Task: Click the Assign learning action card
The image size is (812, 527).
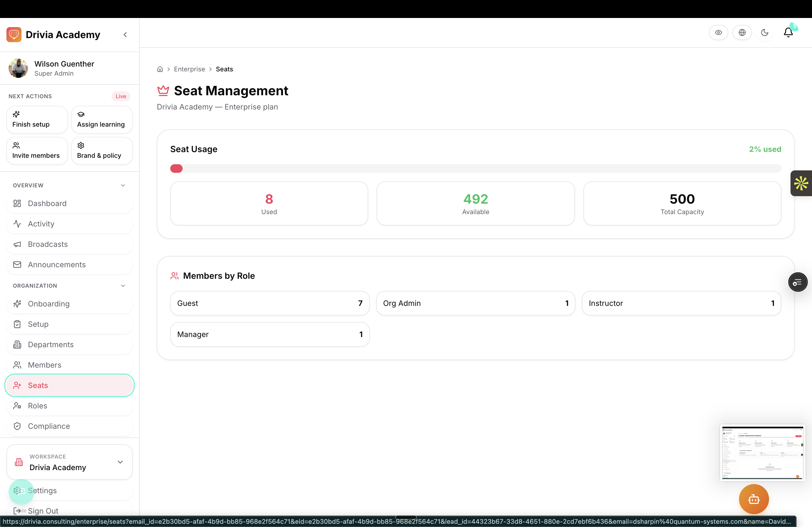Action: pyautogui.click(x=102, y=120)
